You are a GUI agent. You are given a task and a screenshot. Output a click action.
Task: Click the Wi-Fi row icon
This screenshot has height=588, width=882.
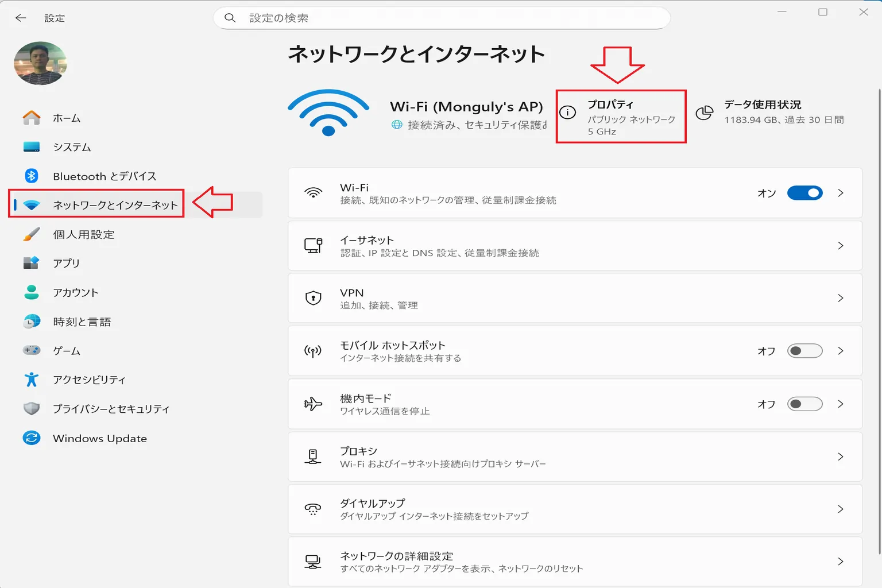[314, 193]
